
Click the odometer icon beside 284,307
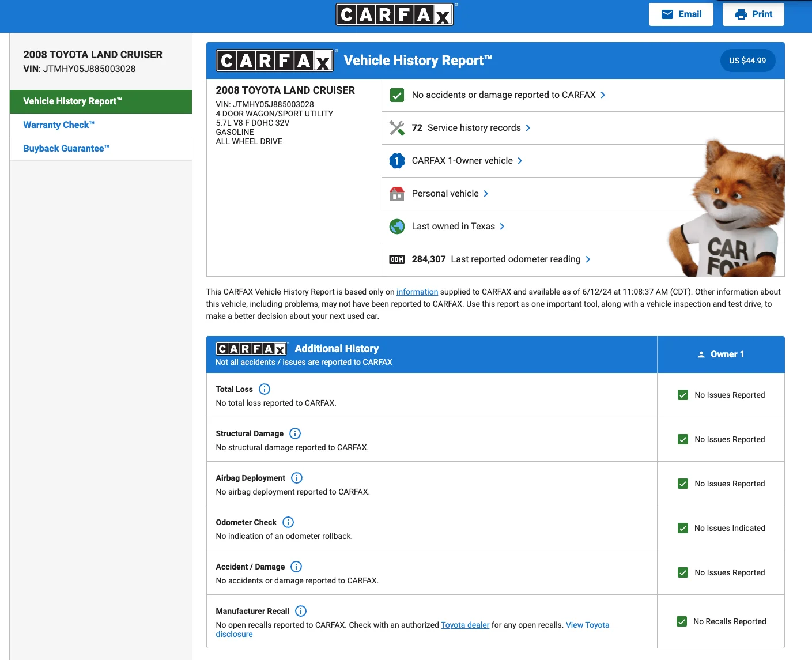[x=397, y=259]
